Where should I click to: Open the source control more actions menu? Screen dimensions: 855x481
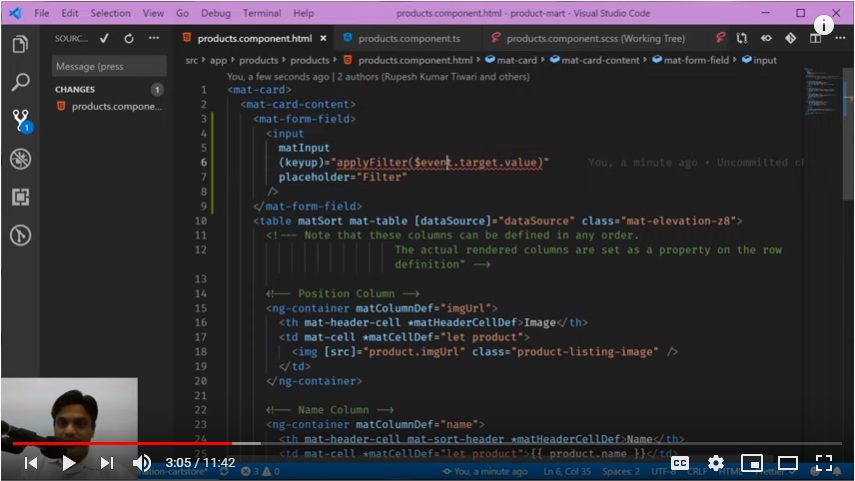[153, 38]
